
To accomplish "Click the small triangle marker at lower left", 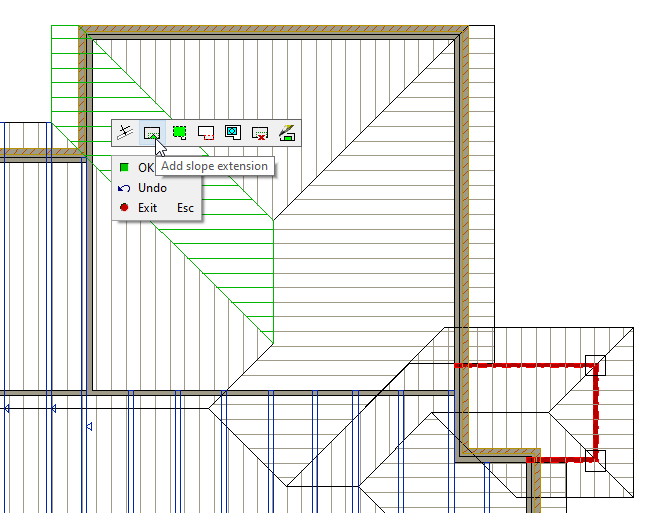I will tap(88, 427).
